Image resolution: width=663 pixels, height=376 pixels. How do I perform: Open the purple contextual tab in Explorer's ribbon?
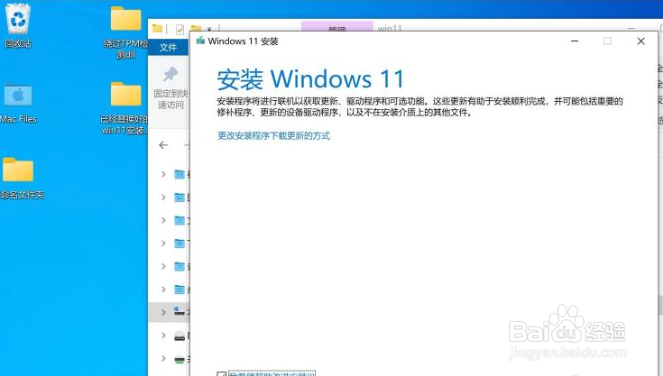[x=337, y=26]
